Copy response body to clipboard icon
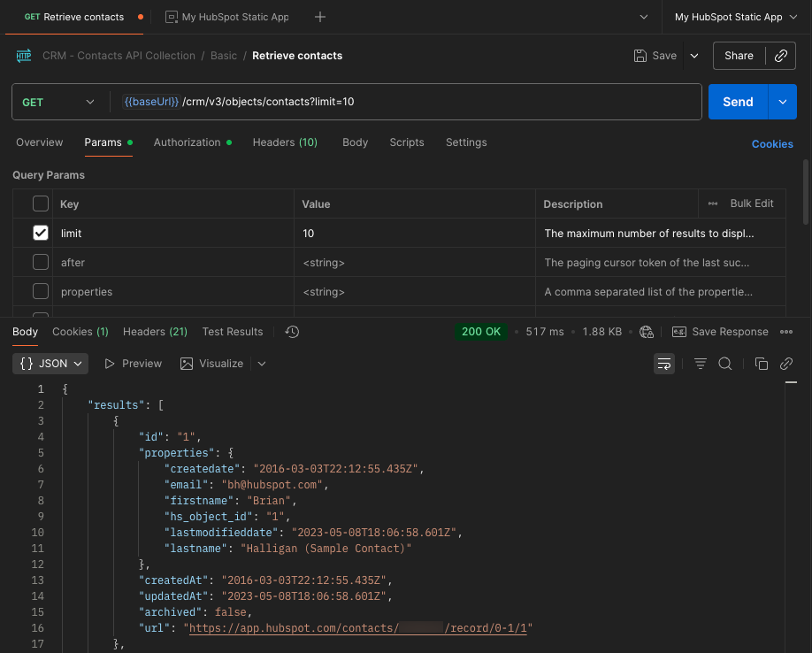This screenshot has width=812, height=653. pyautogui.click(x=762, y=364)
